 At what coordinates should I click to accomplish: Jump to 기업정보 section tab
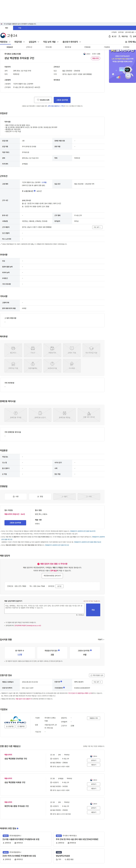click(x=107, y=47)
